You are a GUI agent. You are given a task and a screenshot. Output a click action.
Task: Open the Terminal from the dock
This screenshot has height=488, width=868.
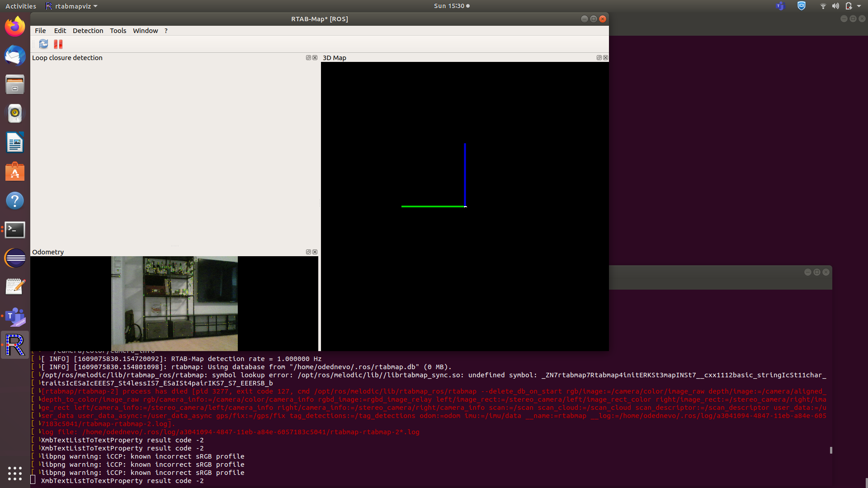pos(15,230)
